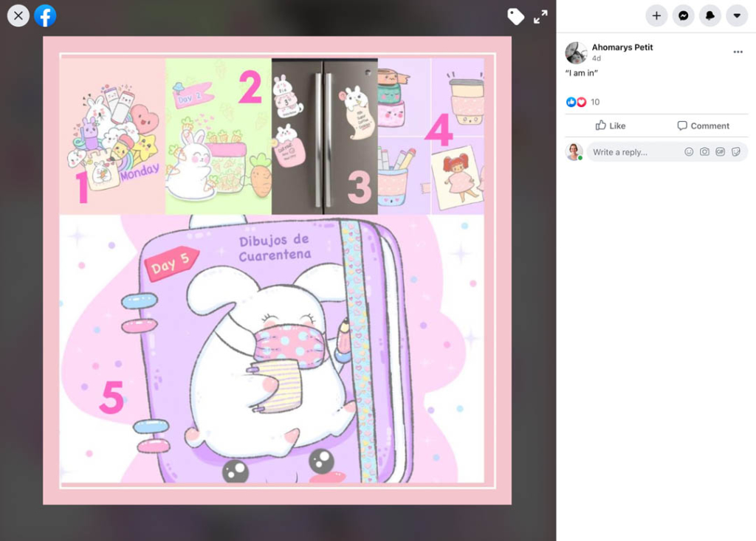Open the post options three-dot menu
The image size is (756, 541).
(738, 50)
